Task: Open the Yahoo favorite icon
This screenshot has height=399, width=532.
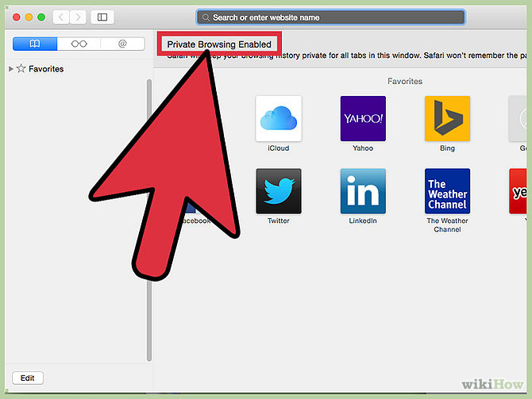Action: click(363, 118)
